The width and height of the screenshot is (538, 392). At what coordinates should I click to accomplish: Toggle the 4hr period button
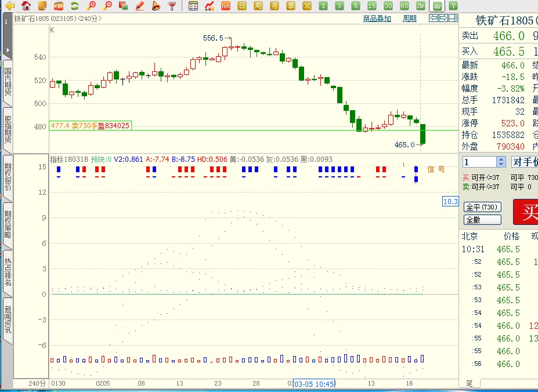point(436,6)
